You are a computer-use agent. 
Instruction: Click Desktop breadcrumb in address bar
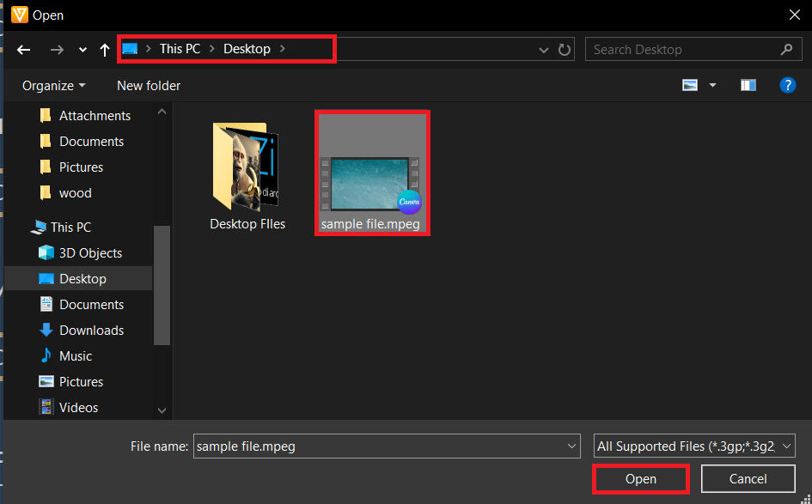[247, 49]
